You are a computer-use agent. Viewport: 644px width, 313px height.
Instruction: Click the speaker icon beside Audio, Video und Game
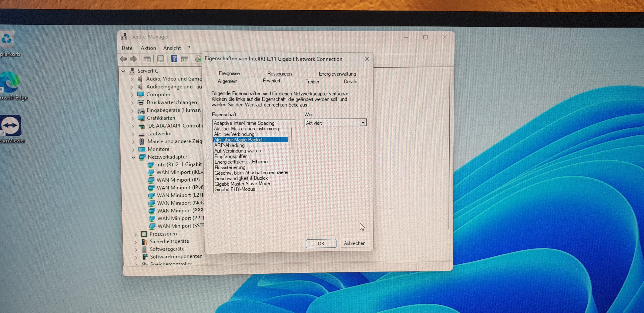pos(140,79)
